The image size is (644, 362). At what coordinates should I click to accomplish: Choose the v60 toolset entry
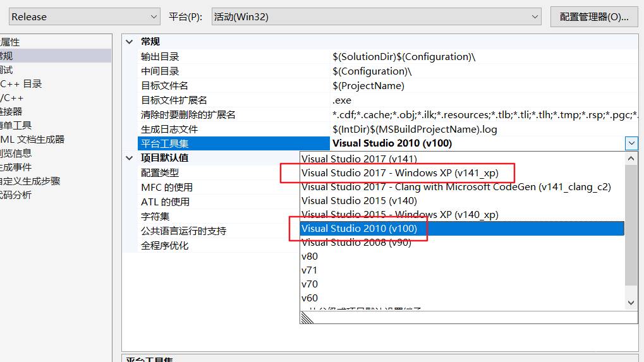462,298
